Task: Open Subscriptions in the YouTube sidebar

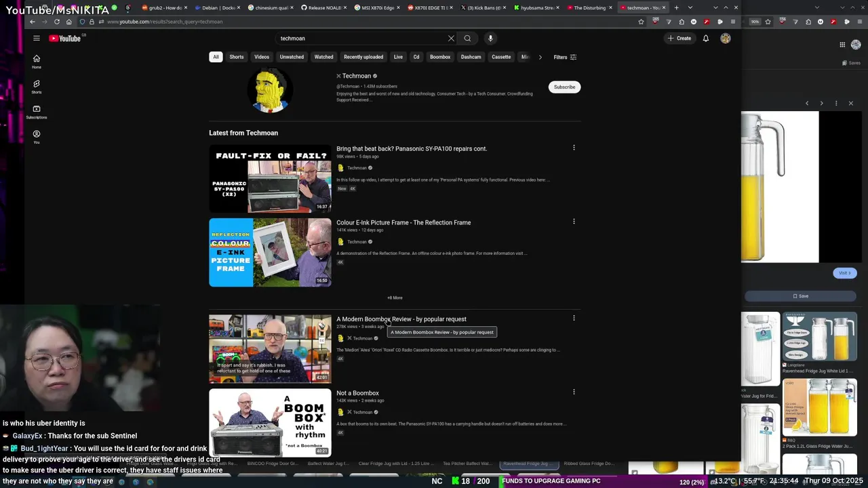Action: [x=37, y=111]
